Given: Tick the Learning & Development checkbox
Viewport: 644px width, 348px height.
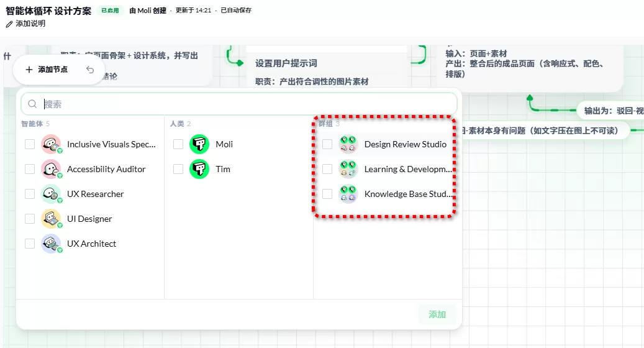Looking at the screenshot, I should [327, 169].
